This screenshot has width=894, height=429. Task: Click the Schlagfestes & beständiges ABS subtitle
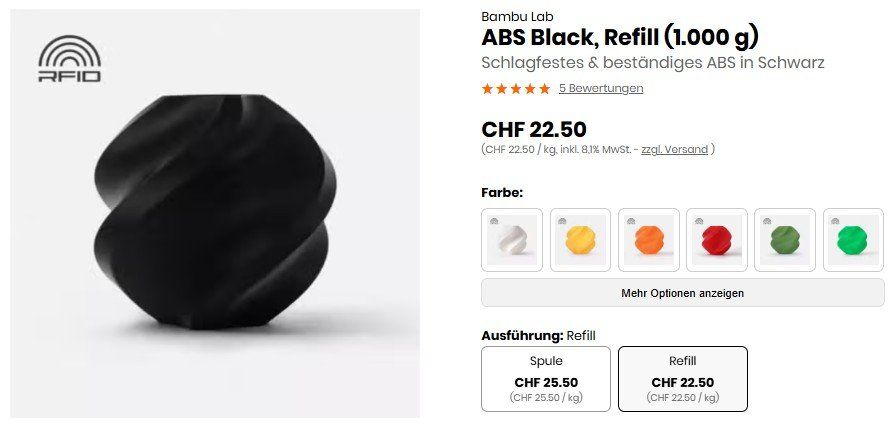coord(652,62)
